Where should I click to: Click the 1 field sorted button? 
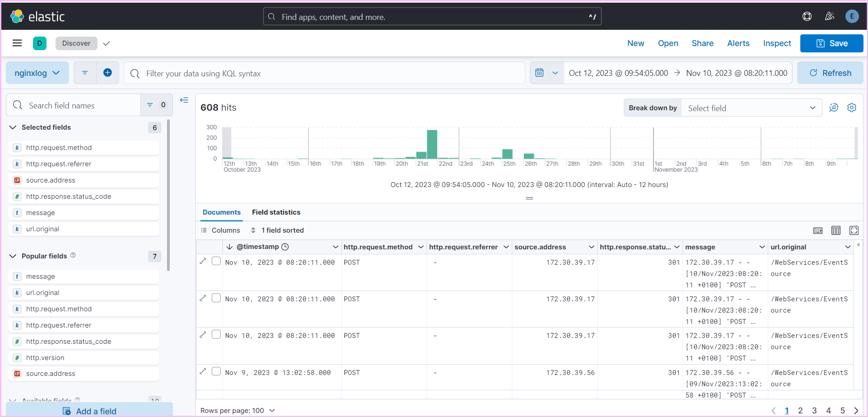(277, 230)
